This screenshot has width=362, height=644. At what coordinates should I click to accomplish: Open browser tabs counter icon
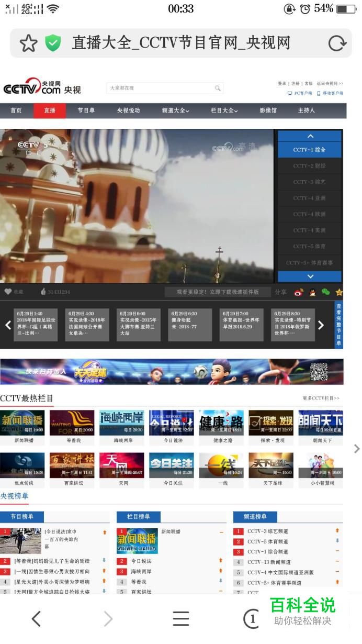point(252,619)
